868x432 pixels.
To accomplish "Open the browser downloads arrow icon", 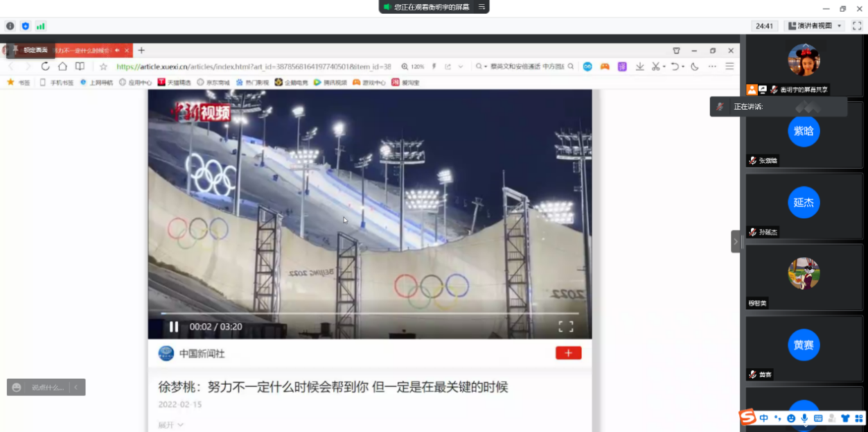I will pyautogui.click(x=639, y=67).
